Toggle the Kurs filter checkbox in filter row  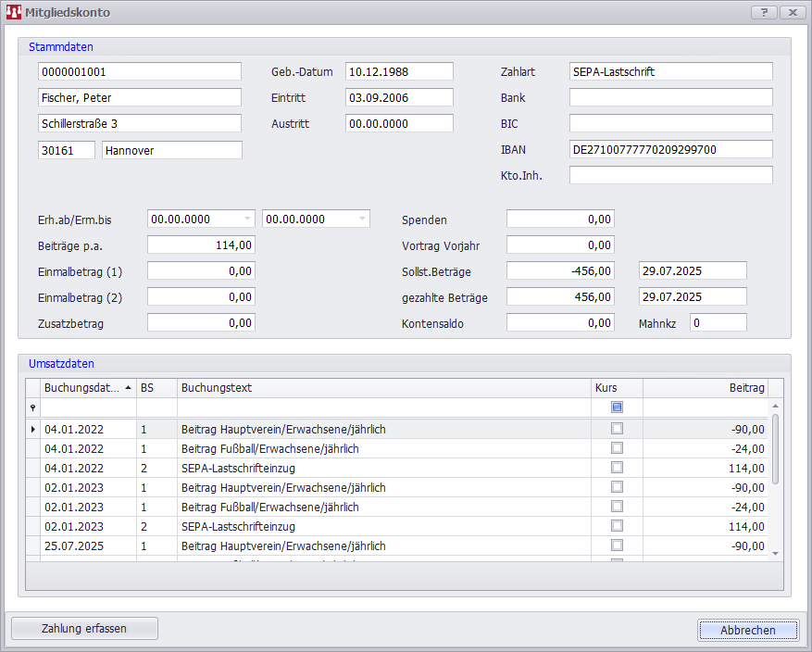pos(617,407)
